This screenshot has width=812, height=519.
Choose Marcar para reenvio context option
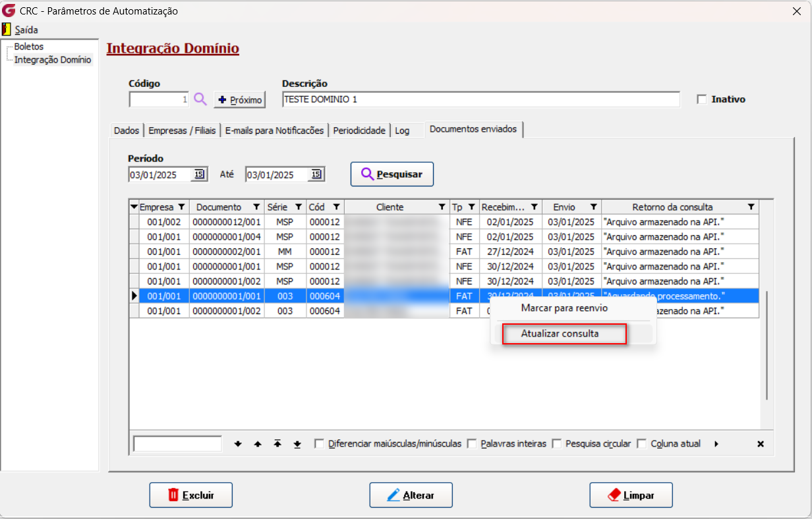pyautogui.click(x=564, y=308)
